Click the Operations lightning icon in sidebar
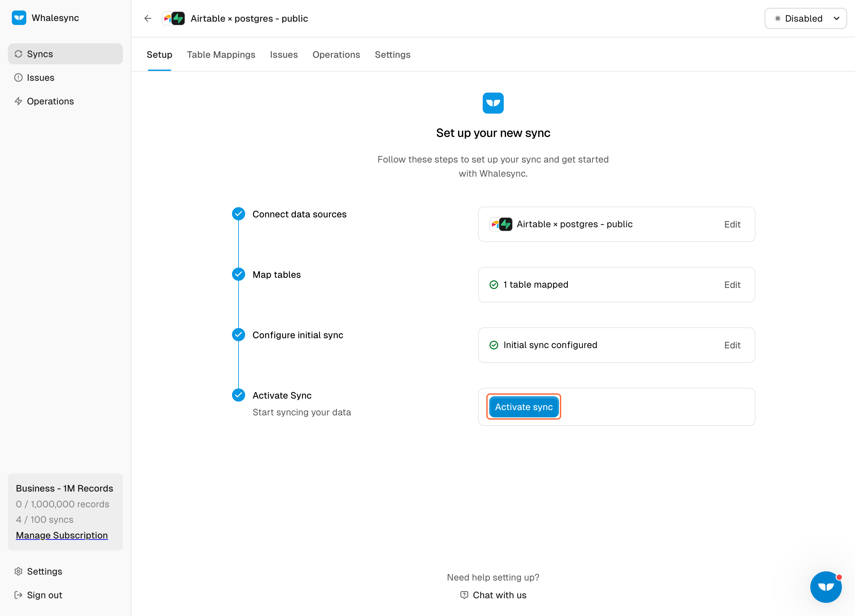This screenshot has height=616, width=855. (x=18, y=101)
